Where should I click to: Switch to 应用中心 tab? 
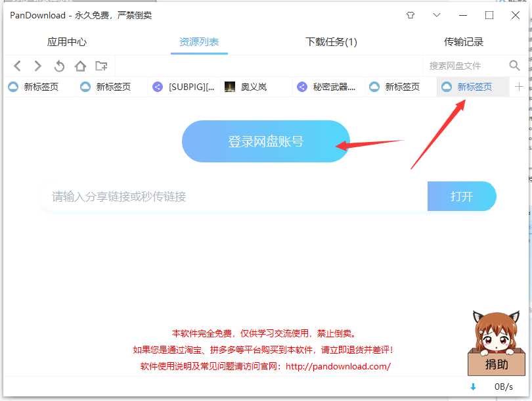coord(67,42)
